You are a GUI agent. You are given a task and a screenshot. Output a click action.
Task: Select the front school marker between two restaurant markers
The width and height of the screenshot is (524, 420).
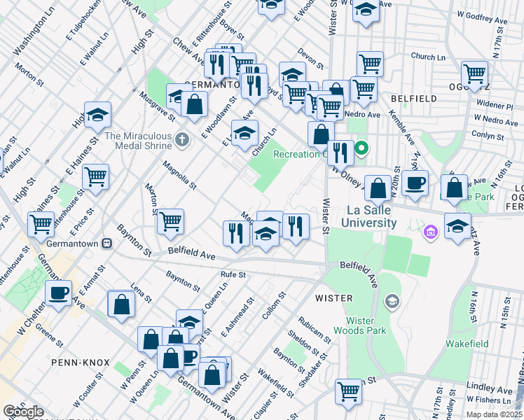pos(266,233)
